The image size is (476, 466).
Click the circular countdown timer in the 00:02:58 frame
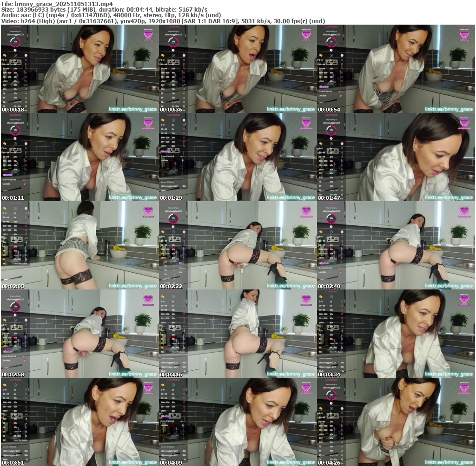[15, 307]
